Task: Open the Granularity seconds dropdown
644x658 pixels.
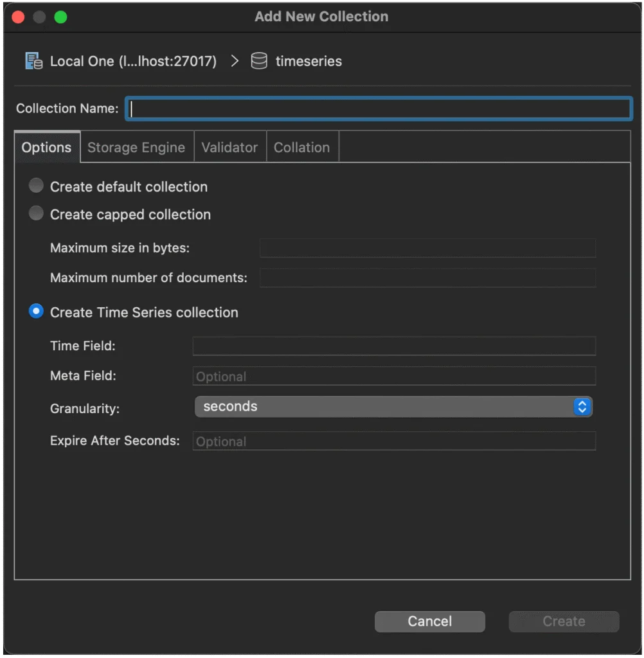Action: click(x=393, y=407)
